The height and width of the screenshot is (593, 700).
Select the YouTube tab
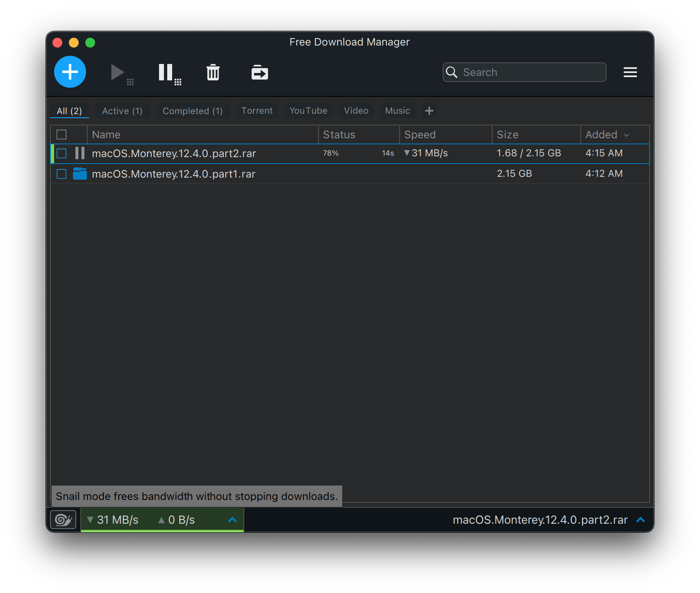pos(308,111)
